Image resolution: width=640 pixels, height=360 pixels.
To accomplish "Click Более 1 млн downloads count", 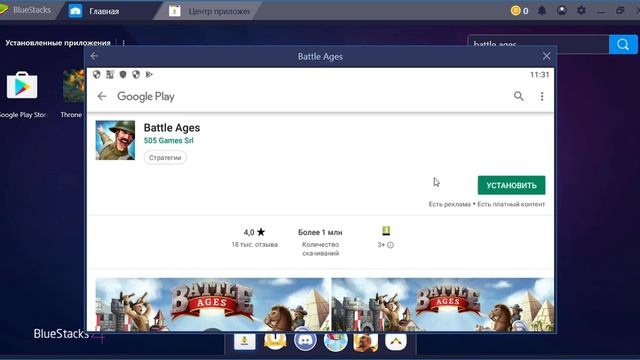I will click(x=320, y=232).
